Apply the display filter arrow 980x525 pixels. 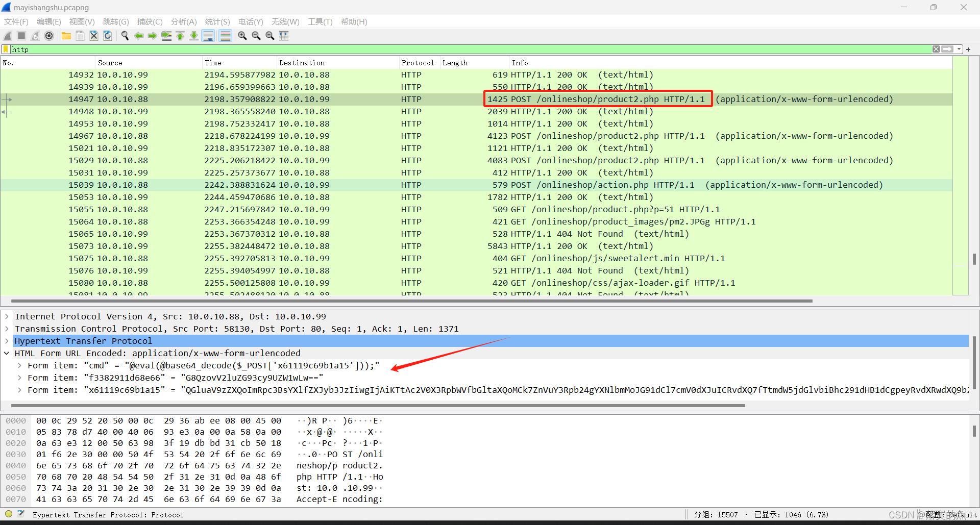947,49
